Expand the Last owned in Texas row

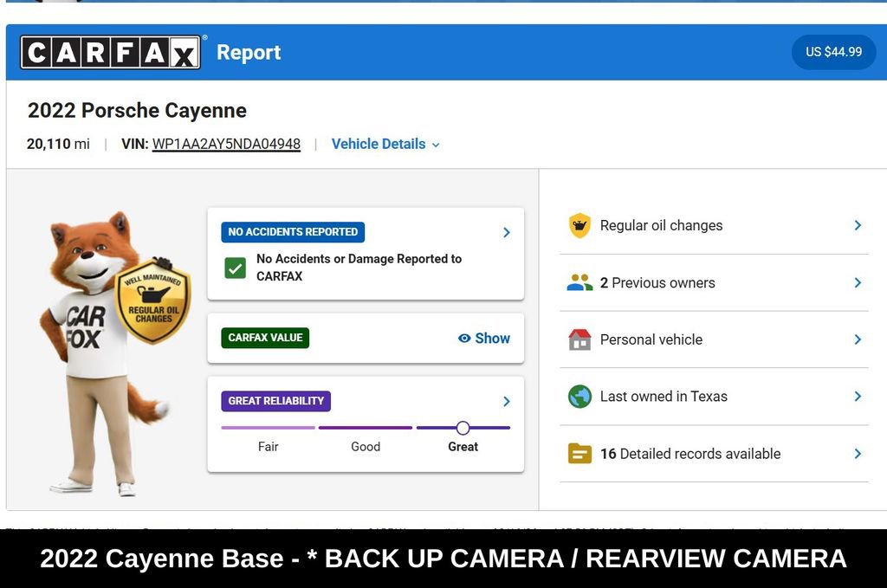coord(714,397)
